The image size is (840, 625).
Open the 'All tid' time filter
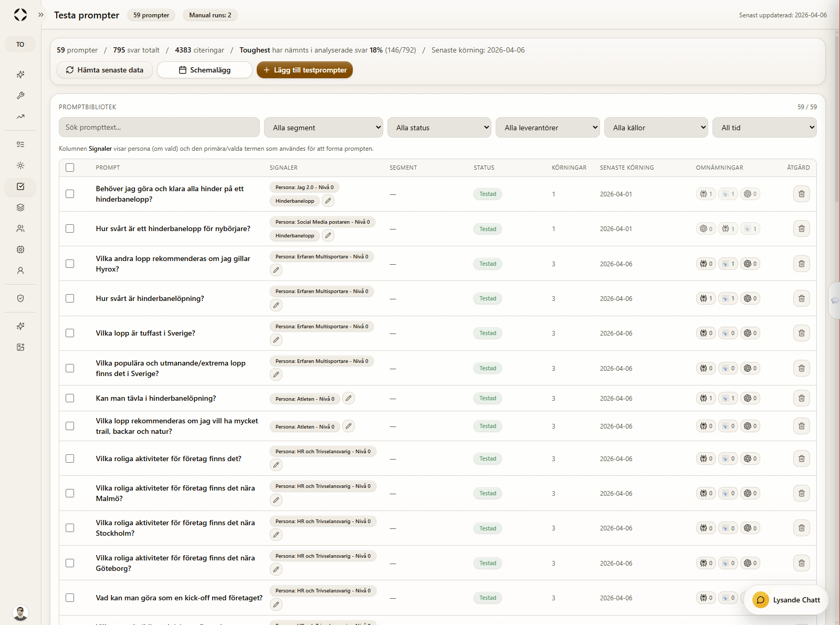764,128
